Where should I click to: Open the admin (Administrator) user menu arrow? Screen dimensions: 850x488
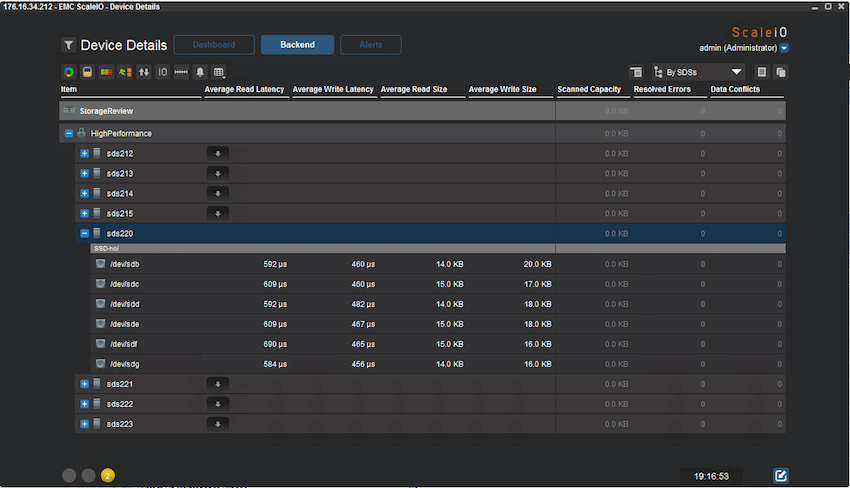point(784,48)
